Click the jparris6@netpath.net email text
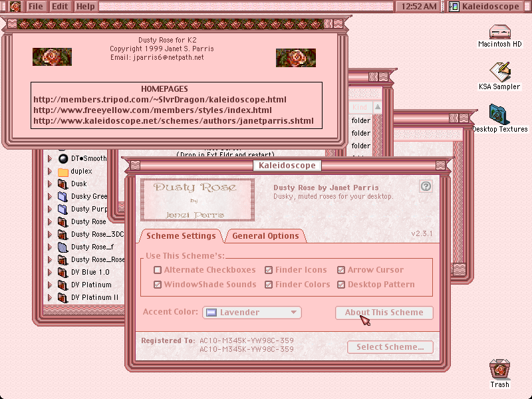The image size is (532, 399). (x=168, y=57)
